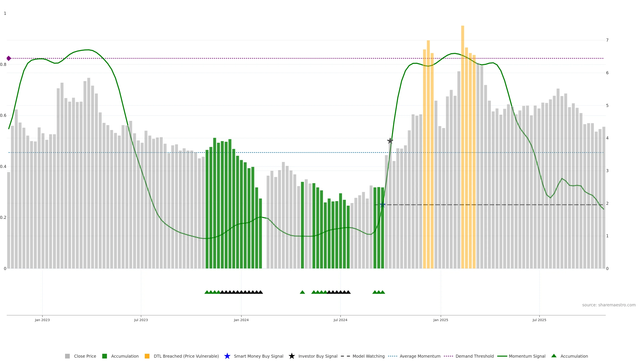Click the orange DTL Breached legend swatch

coord(147,356)
